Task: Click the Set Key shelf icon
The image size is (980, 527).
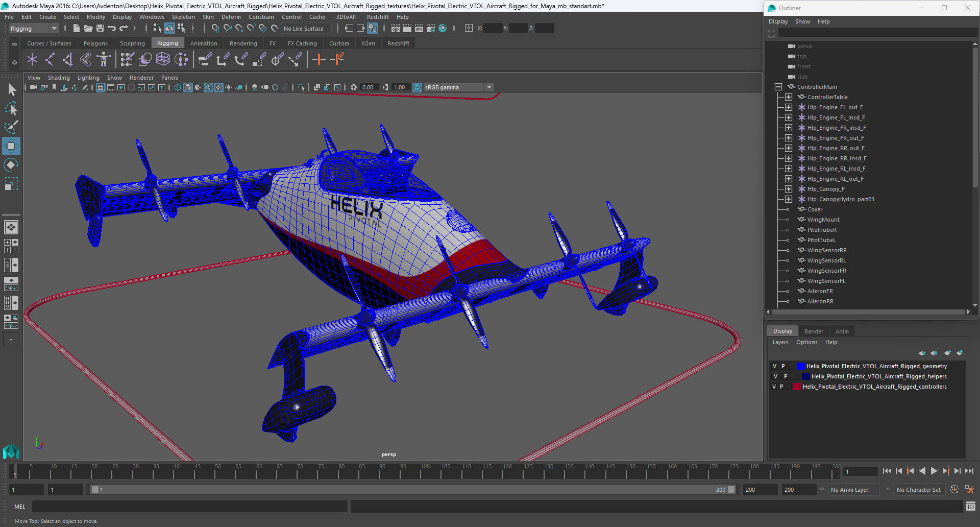Action: 319,60
